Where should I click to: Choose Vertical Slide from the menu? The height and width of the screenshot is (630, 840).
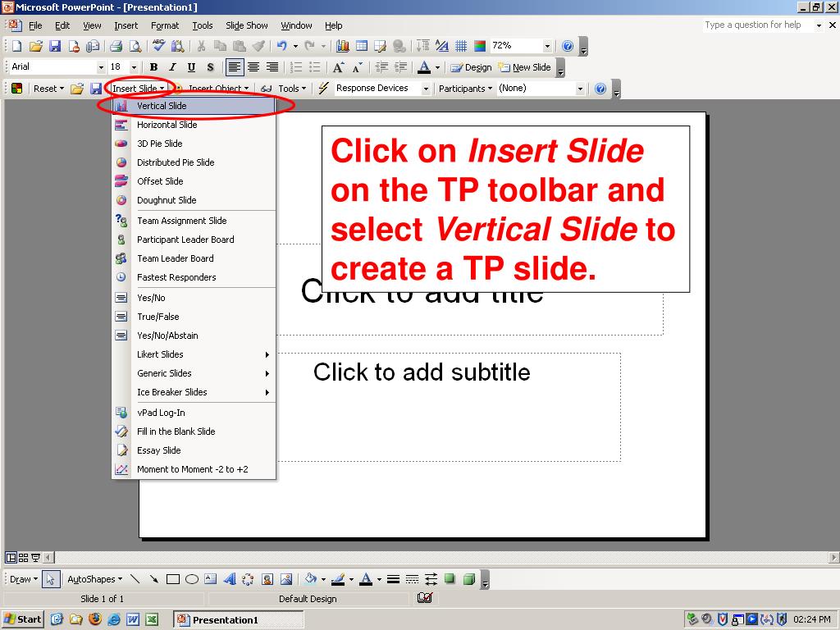tap(194, 106)
